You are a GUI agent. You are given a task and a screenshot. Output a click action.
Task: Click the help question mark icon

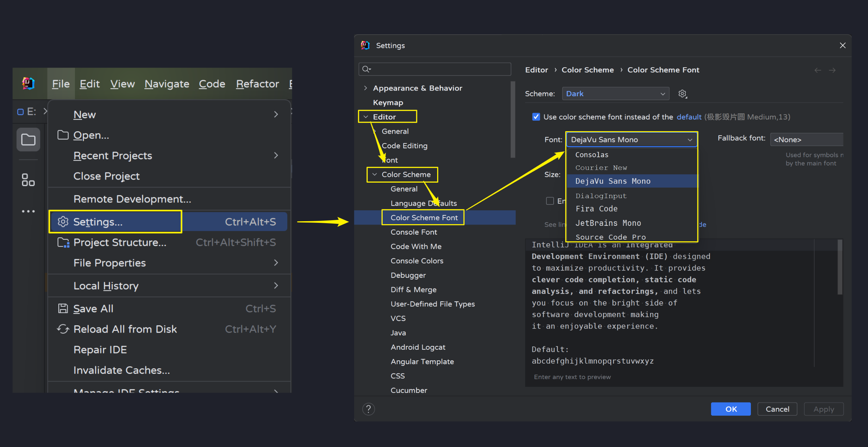tap(368, 409)
